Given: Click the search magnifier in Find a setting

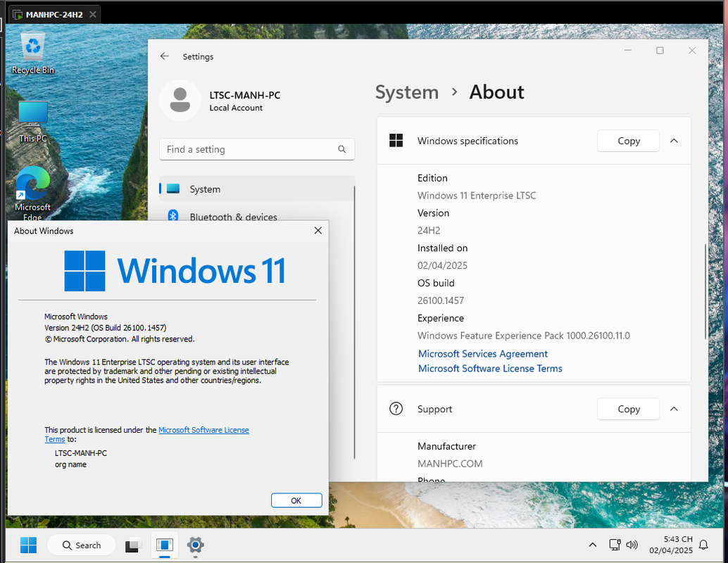Looking at the screenshot, I should [341, 149].
